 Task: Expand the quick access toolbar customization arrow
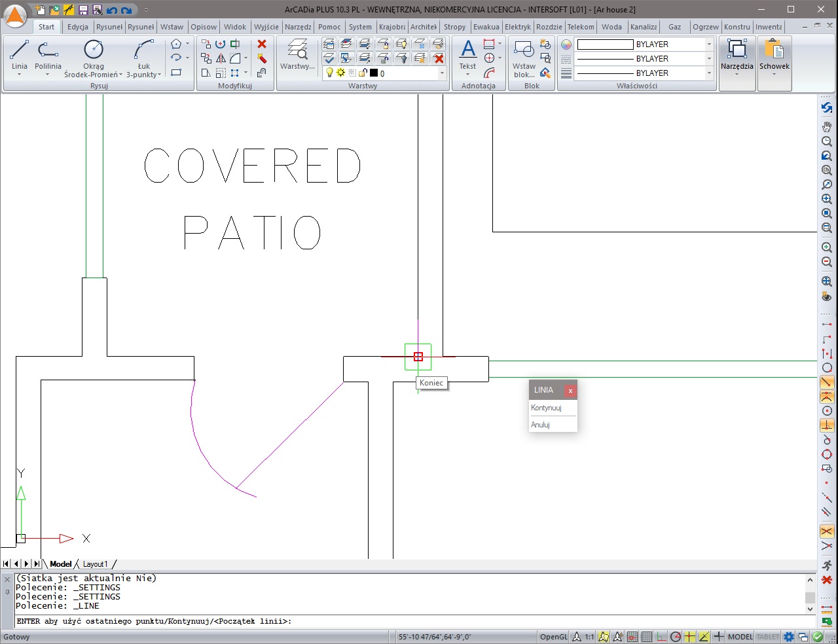[x=146, y=10]
